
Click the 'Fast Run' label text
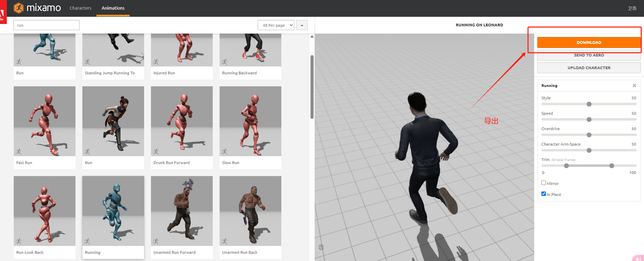pyautogui.click(x=24, y=163)
